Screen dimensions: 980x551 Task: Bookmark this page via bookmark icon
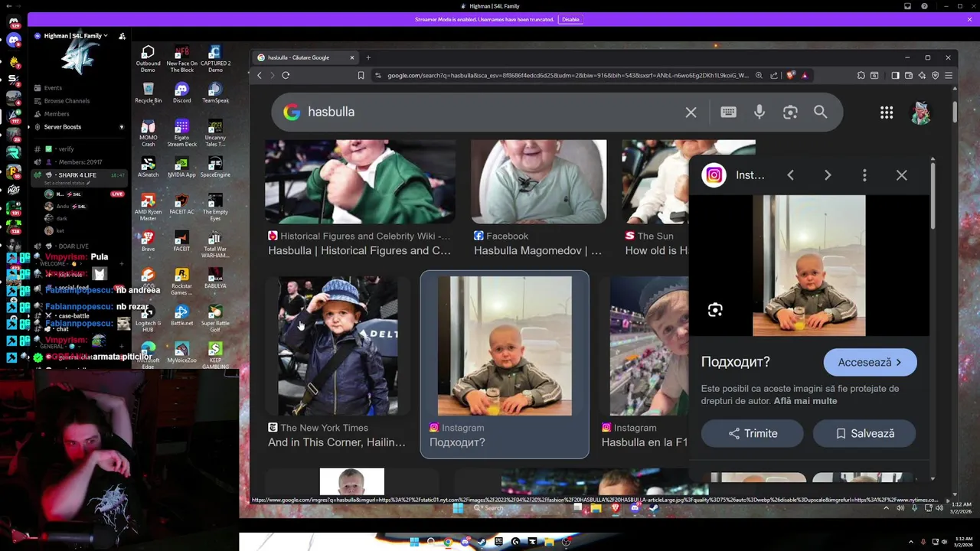[x=361, y=75]
